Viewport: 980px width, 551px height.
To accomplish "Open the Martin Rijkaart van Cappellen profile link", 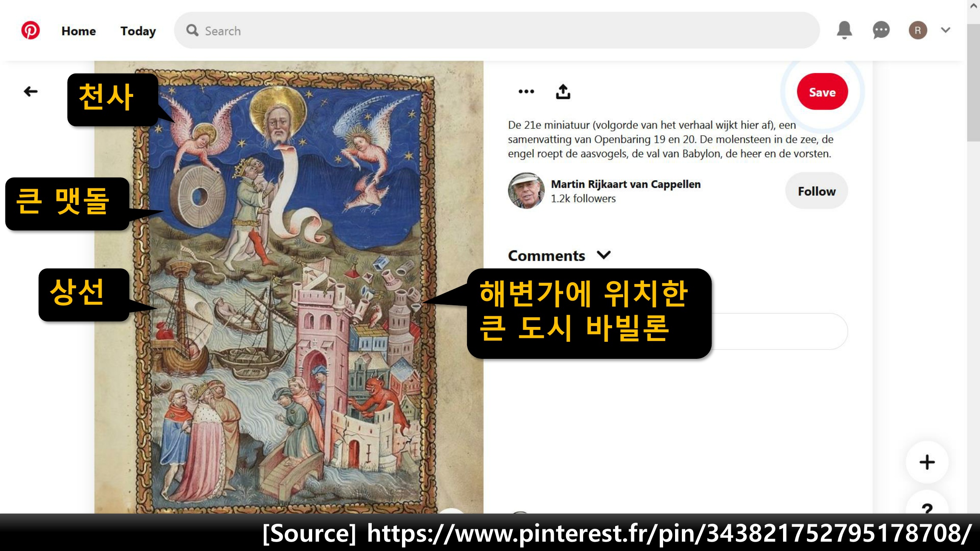I will point(626,184).
